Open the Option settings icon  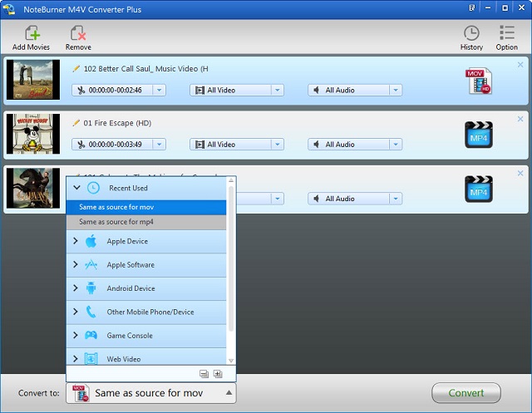507,33
